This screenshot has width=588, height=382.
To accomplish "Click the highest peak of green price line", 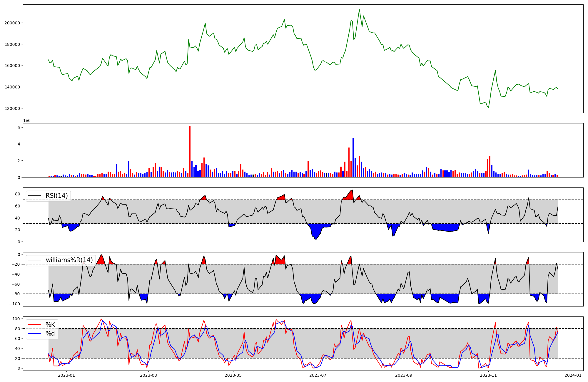I will 359,9.
